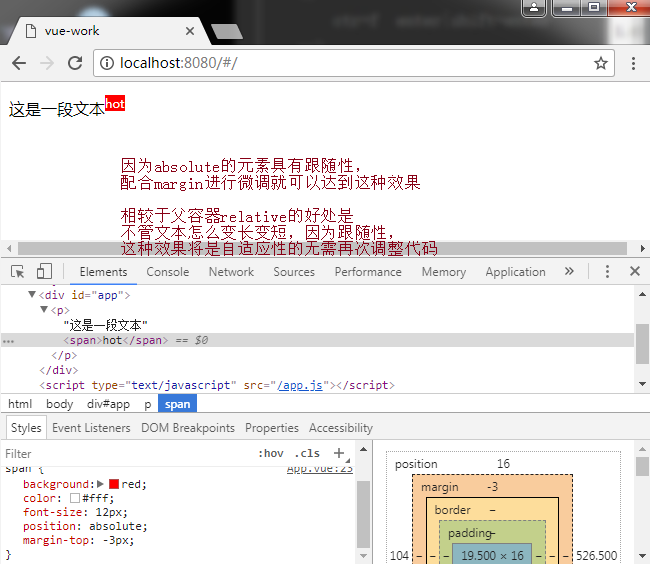Screen dimensions: 650x564
Task: Open the red background color swatch
Action: 114,484
